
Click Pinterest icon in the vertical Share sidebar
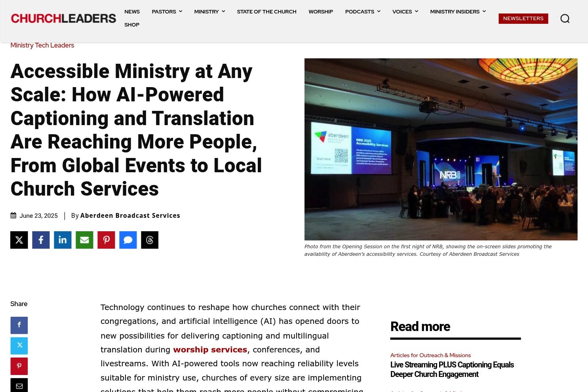click(x=19, y=366)
